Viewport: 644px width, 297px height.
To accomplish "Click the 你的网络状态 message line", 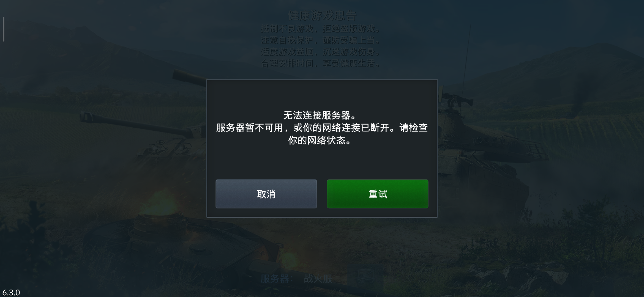I will click(x=320, y=141).
